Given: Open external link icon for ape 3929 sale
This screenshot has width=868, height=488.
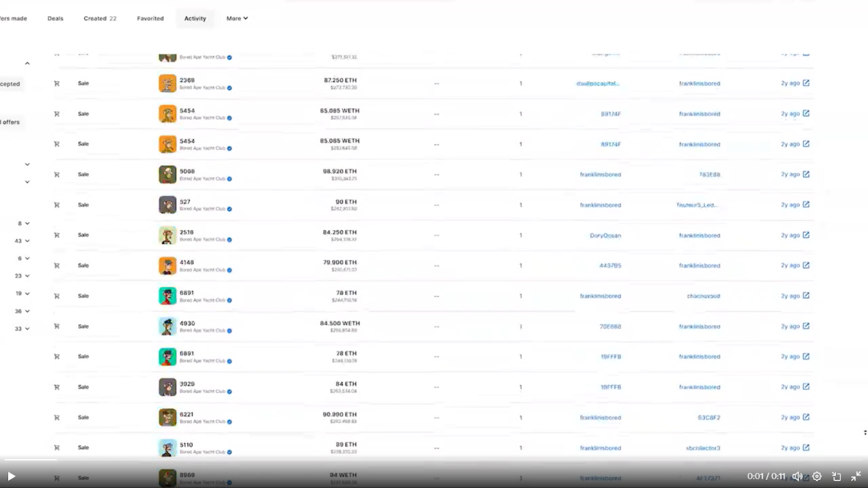Looking at the screenshot, I should click(x=806, y=387).
